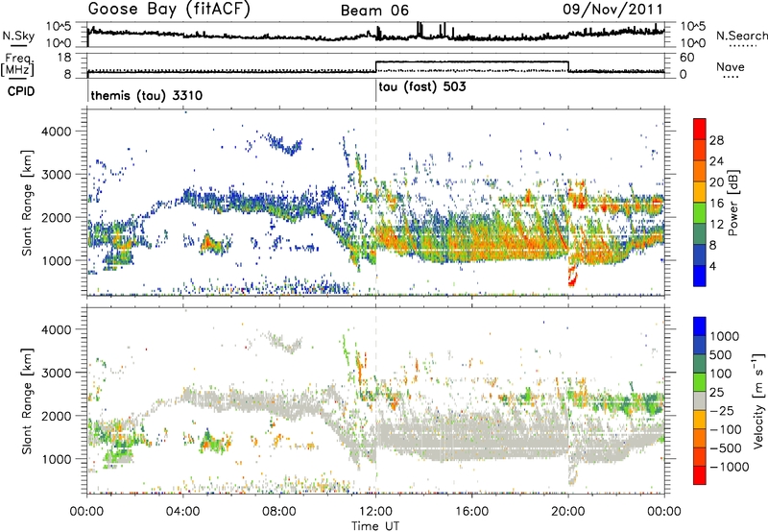Click the 'Goose Bay (fitACF)' title
Image resolution: width=768 pixels, height=532 pixels.
coord(169,10)
